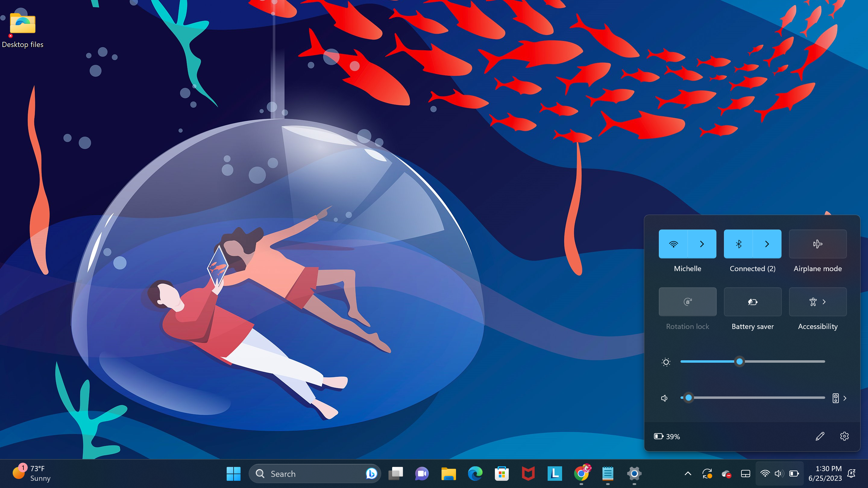The height and width of the screenshot is (488, 868).
Task: Expand Wi-Fi network options
Action: 702,244
